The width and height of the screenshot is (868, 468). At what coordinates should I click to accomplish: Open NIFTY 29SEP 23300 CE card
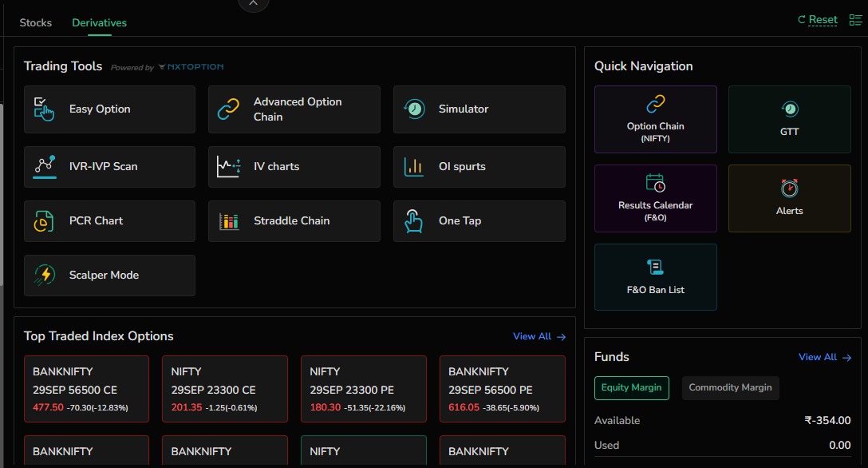coord(225,389)
